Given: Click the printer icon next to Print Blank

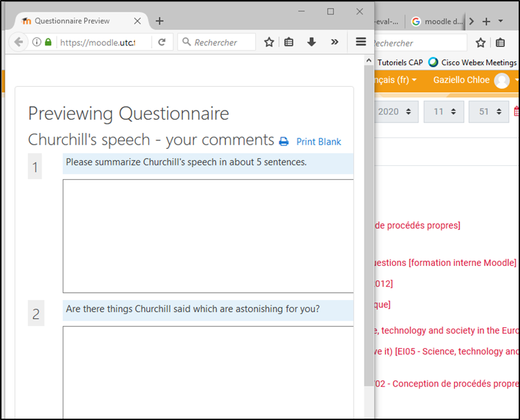Looking at the screenshot, I should coord(284,142).
